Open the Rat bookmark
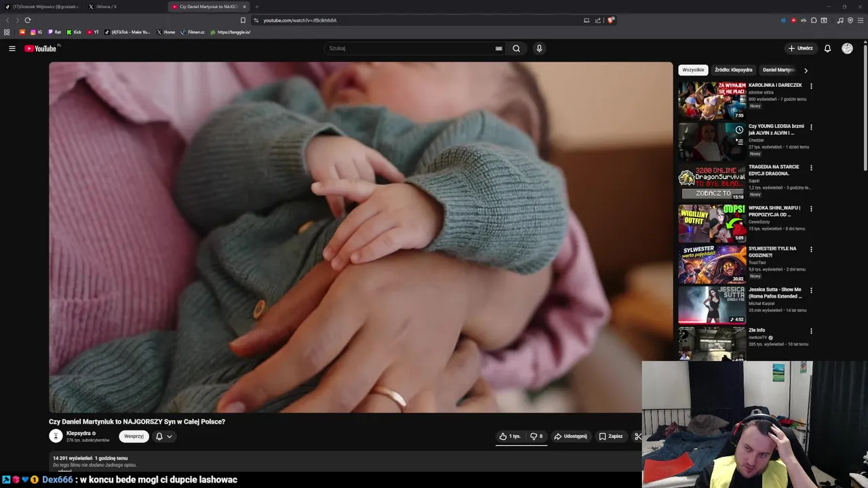 [x=54, y=32]
